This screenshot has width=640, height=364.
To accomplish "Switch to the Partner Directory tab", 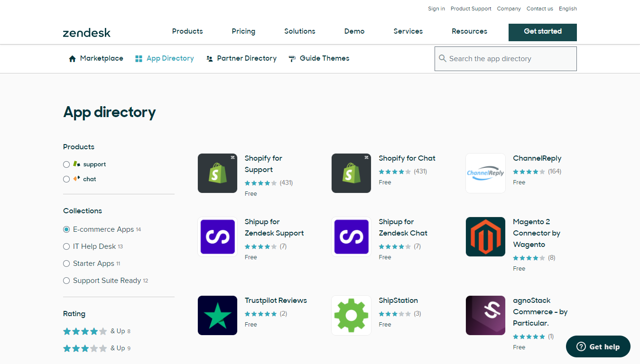I will click(241, 58).
